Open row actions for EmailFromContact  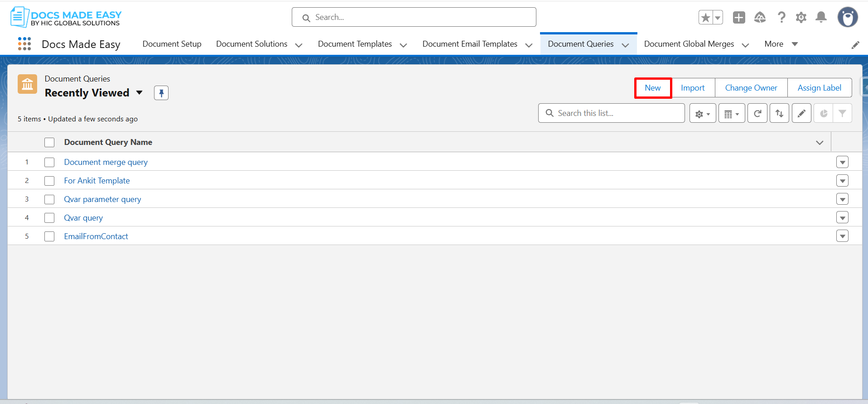pos(842,236)
